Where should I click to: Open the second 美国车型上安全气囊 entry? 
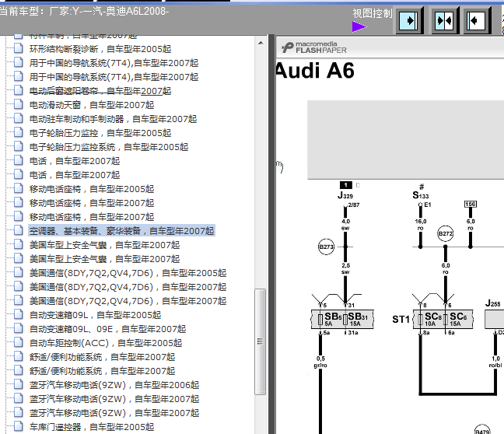click(104, 259)
